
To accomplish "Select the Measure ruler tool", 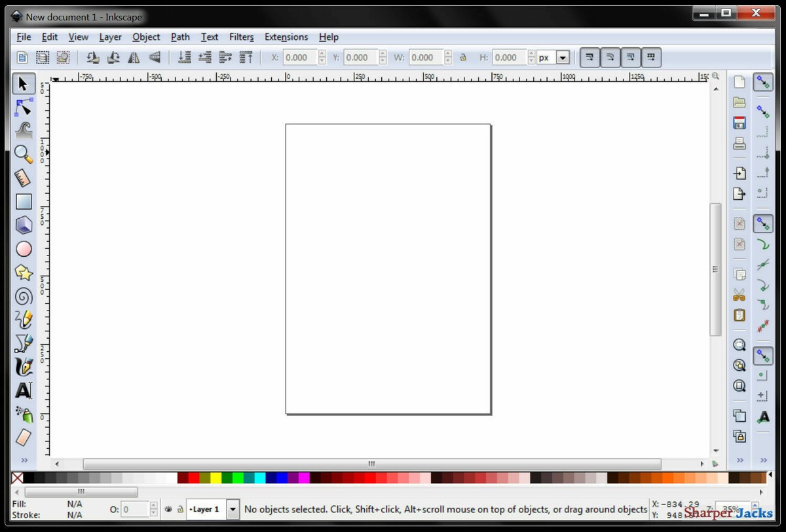I will pos(24,178).
